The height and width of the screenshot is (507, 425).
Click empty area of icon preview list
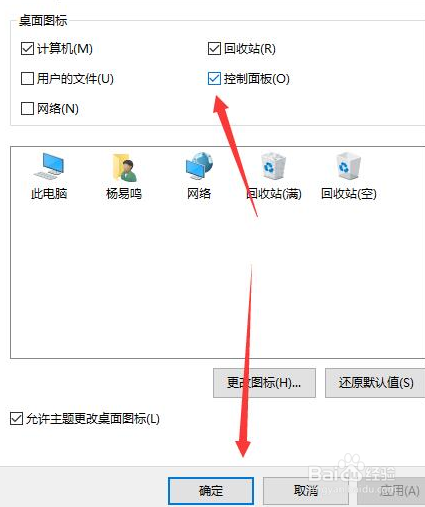tap(133, 283)
